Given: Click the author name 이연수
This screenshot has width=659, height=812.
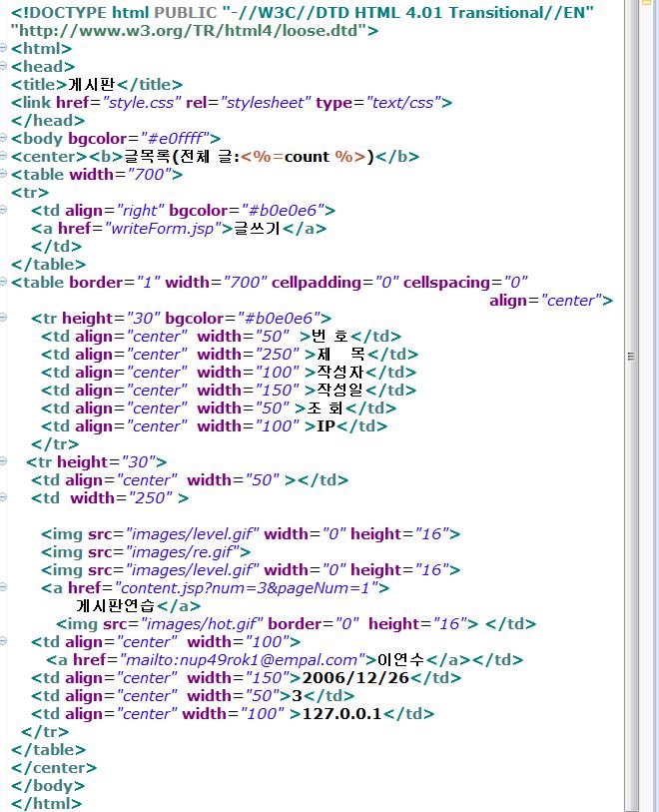Looking at the screenshot, I should point(401,660).
